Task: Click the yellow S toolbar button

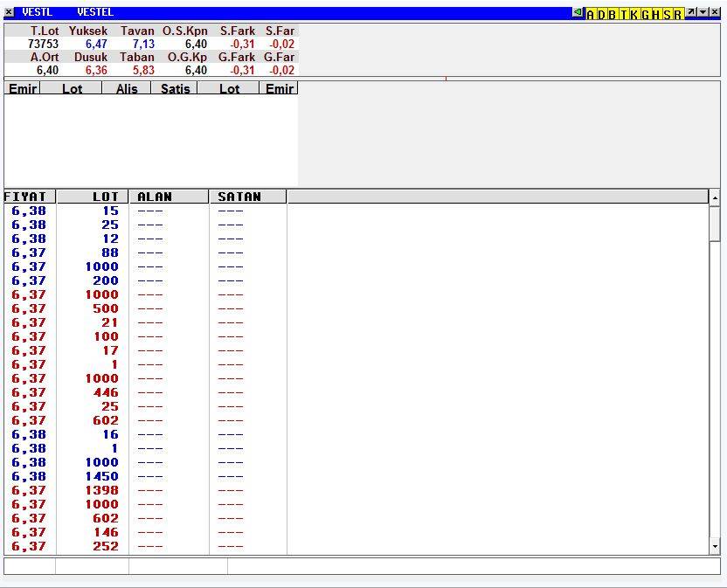Action: coord(668,14)
